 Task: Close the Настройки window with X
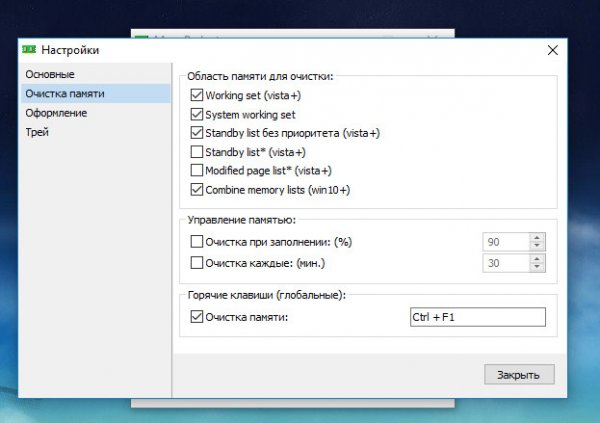[552, 50]
